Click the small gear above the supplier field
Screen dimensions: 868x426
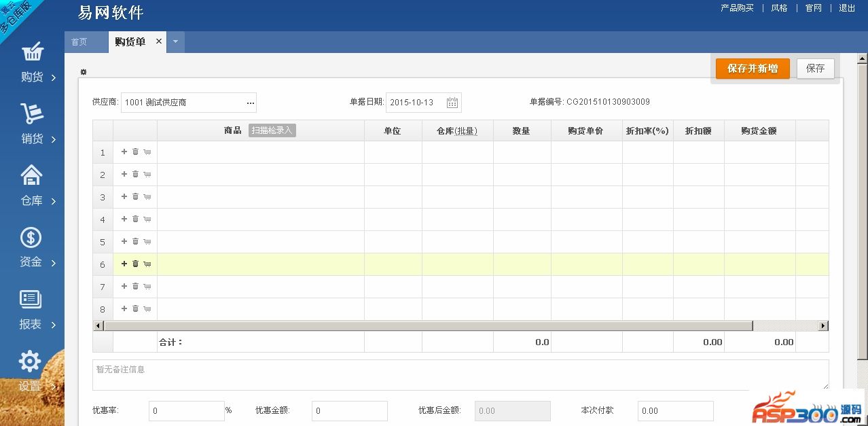84,72
